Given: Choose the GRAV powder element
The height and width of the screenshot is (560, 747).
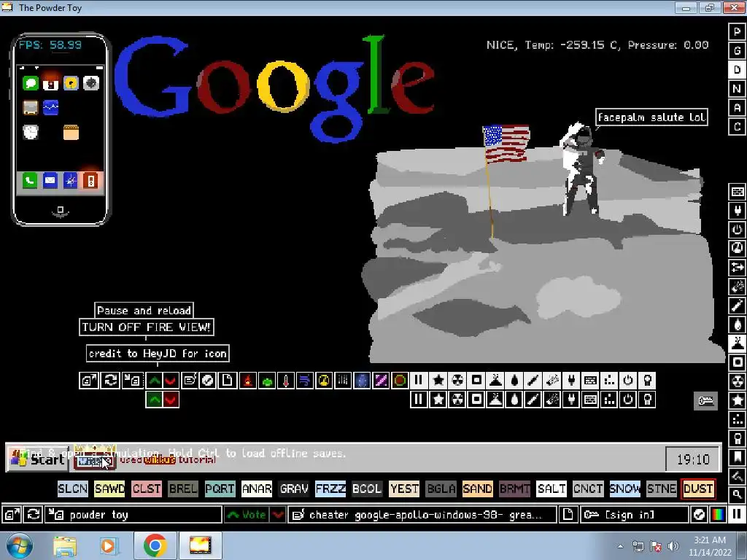Looking at the screenshot, I should (293, 489).
